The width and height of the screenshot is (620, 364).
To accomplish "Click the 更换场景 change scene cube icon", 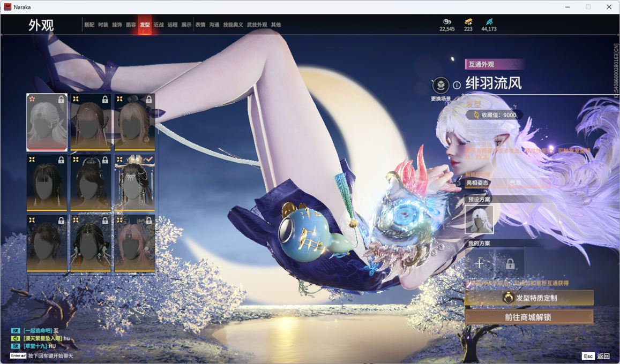I will point(440,85).
